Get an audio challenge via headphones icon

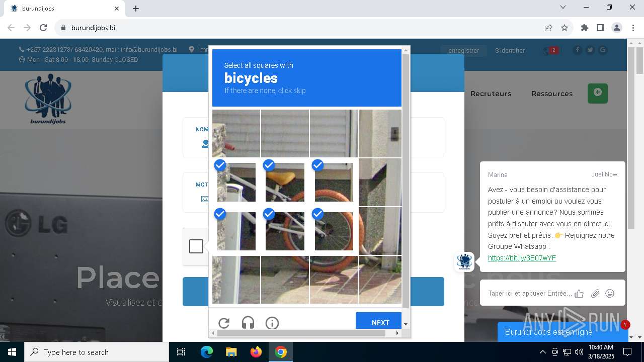point(248,323)
